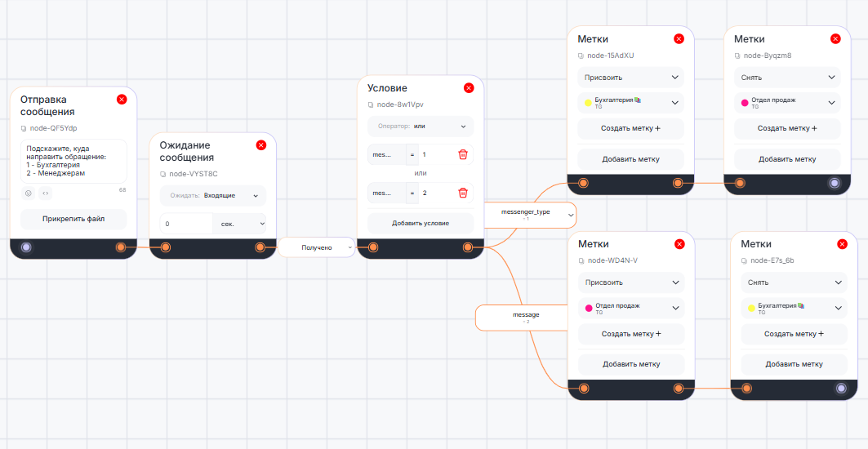Screen dimensions: 868x449
Task: Click the wait time input showing 0
Action: [185, 223]
